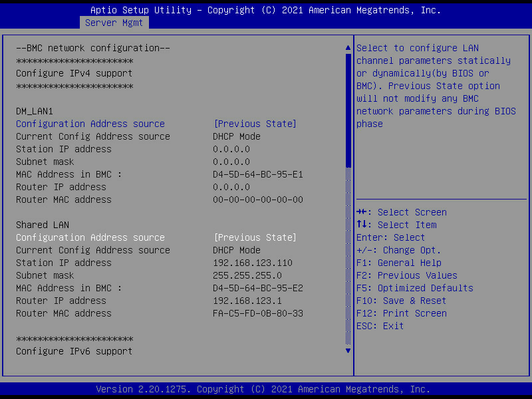Open the Server Mgmt tab
532x399 pixels.
point(114,23)
